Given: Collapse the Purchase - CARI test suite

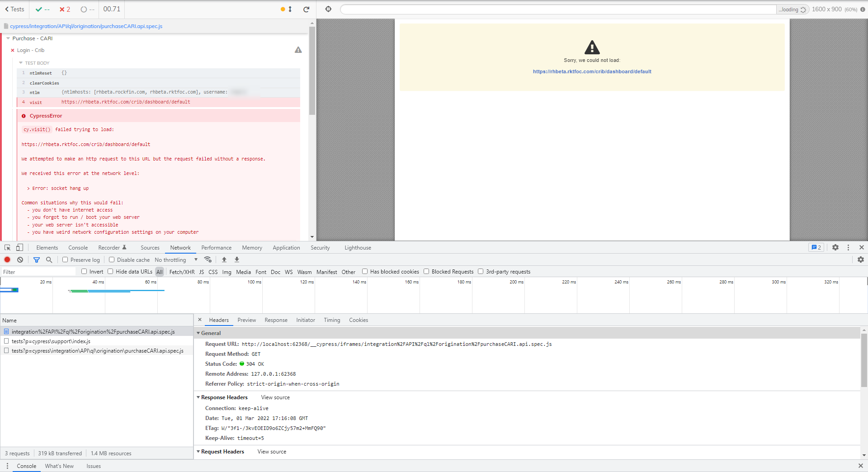Looking at the screenshot, I should coord(8,38).
